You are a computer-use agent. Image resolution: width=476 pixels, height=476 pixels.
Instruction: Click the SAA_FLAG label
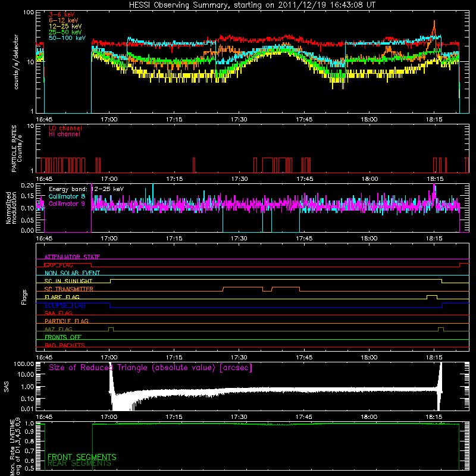(x=58, y=313)
